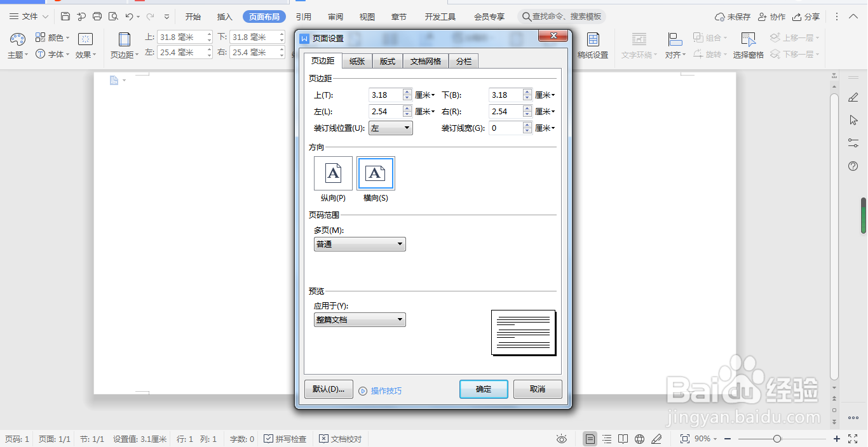The width and height of the screenshot is (868, 447).
Task: Click the 选择窗格 selection pane icon
Action: click(749, 43)
